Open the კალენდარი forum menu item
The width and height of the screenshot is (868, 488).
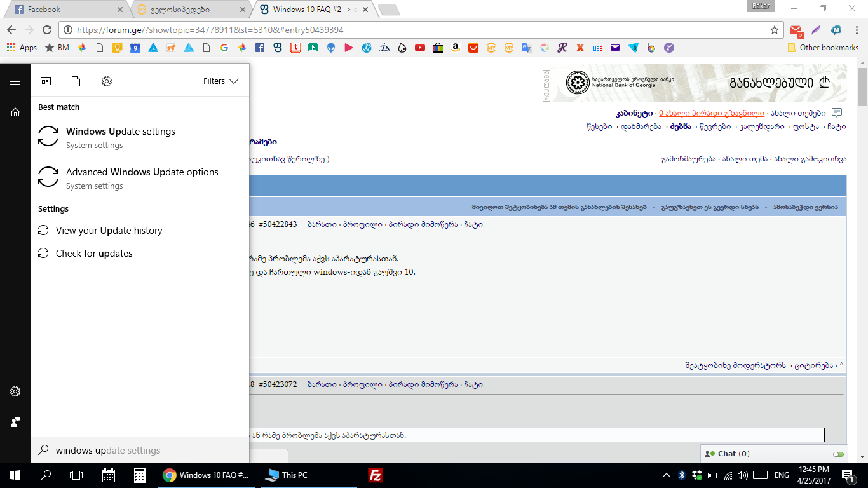(762, 126)
